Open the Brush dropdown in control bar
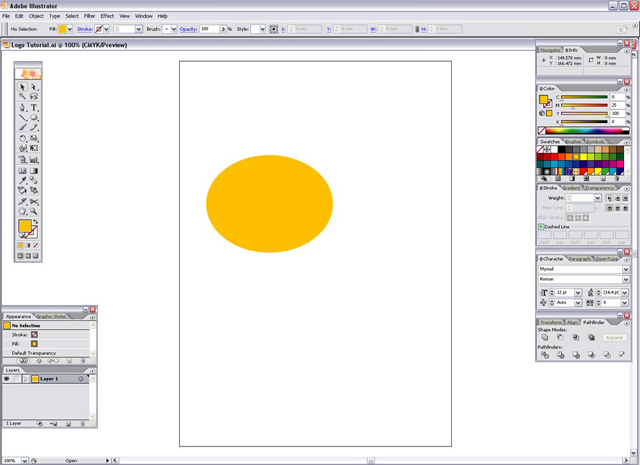 coord(174,29)
